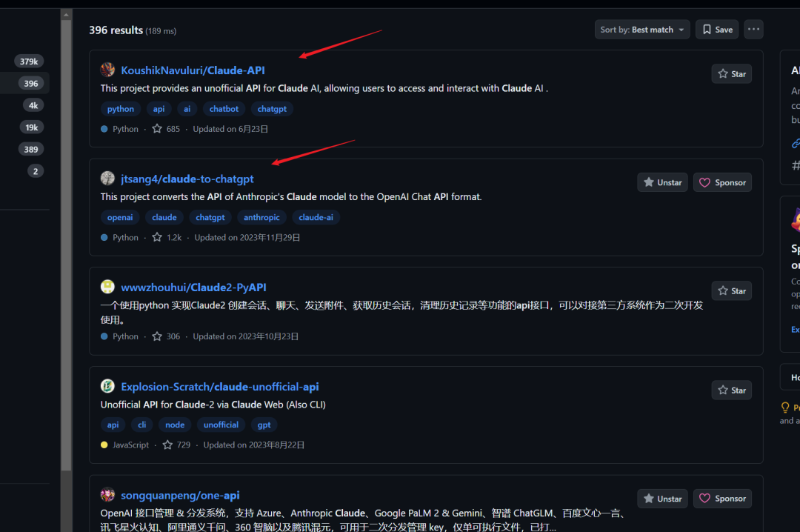
Task: Sponsor songquanpeng via heart button
Action: 722,499
